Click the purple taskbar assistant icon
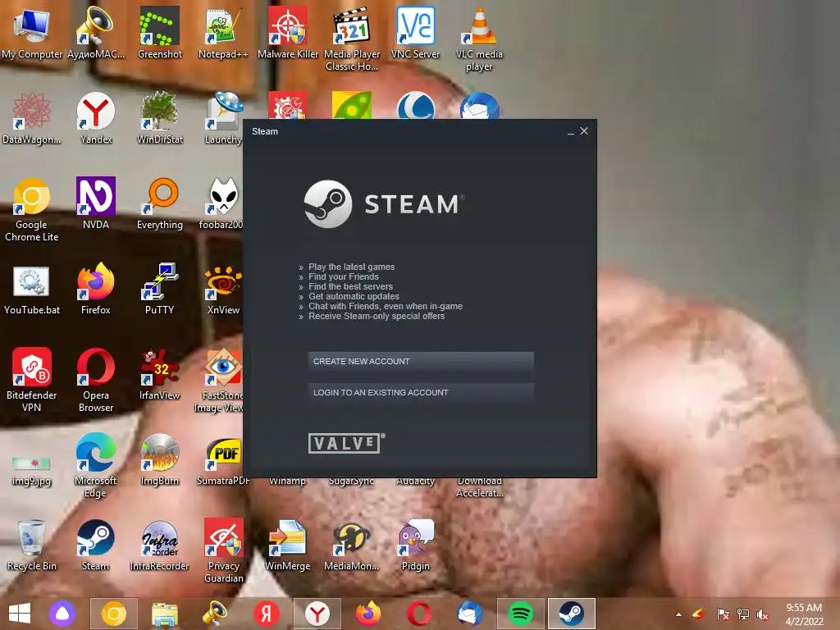Screen dimensions: 840x630 tap(62, 614)
